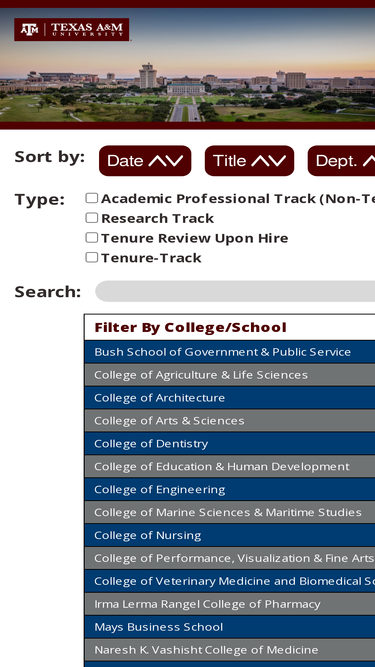
Task: Filter by College of Arts & Sciences
Action: pos(230,421)
